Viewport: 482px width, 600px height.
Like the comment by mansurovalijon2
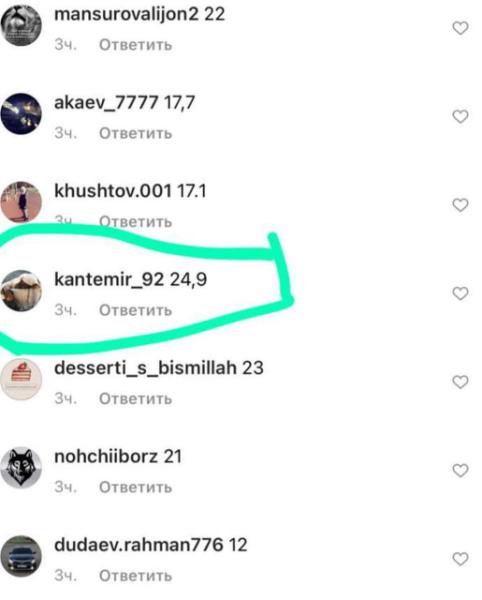point(460,28)
